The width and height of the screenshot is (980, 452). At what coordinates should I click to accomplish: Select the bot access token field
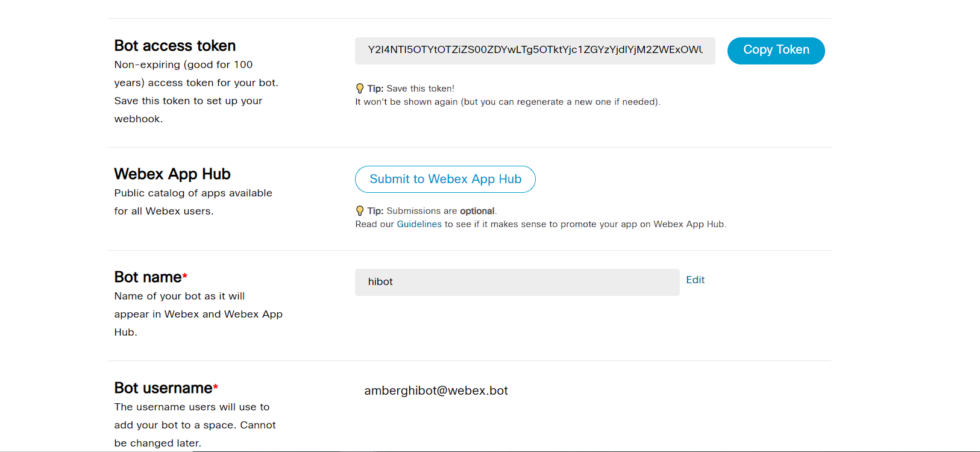point(535,51)
